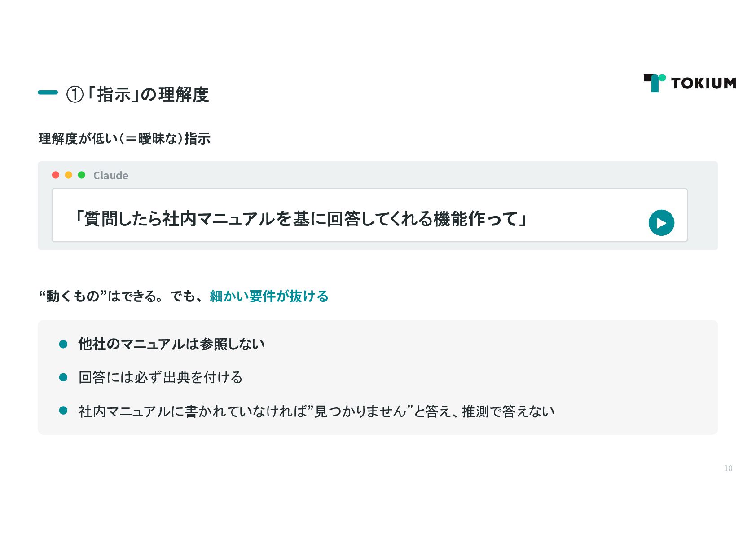Click the teal send arrow button
This screenshot has height=535, width=756.
[661, 223]
